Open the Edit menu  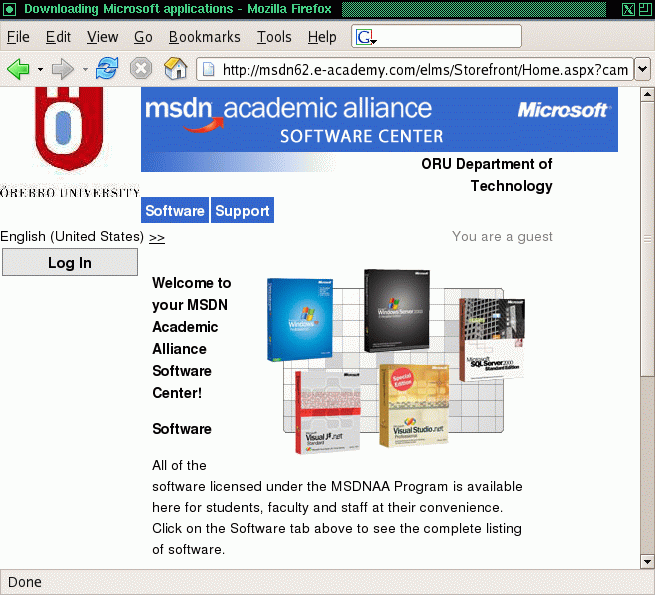pyautogui.click(x=58, y=37)
